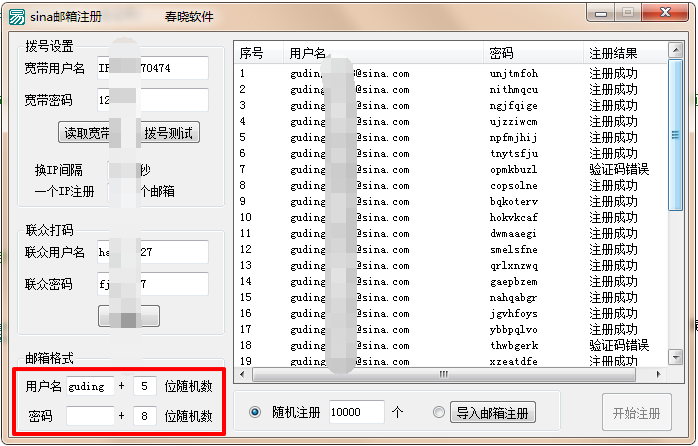The image size is (698, 446).
Task: Click the 注册结果 column header
Action: pyautogui.click(x=625, y=53)
